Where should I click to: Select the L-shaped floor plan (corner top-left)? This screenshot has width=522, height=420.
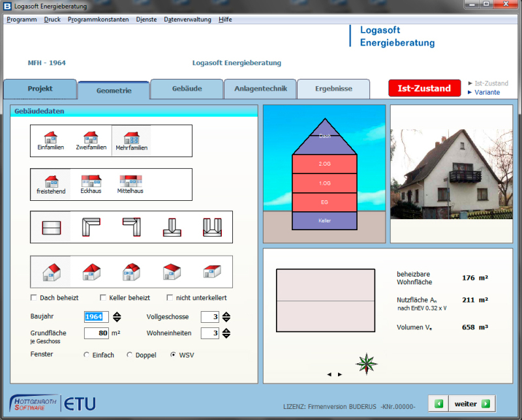pyautogui.click(x=91, y=227)
